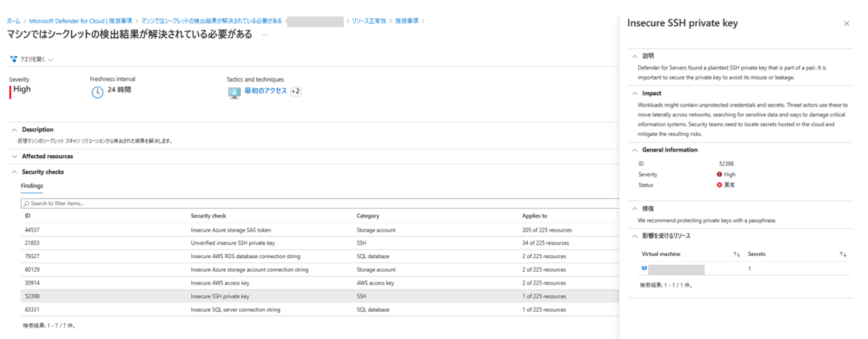Show the +2 additional tactics badge
The height and width of the screenshot is (339, 868).
tap(296, 92)
